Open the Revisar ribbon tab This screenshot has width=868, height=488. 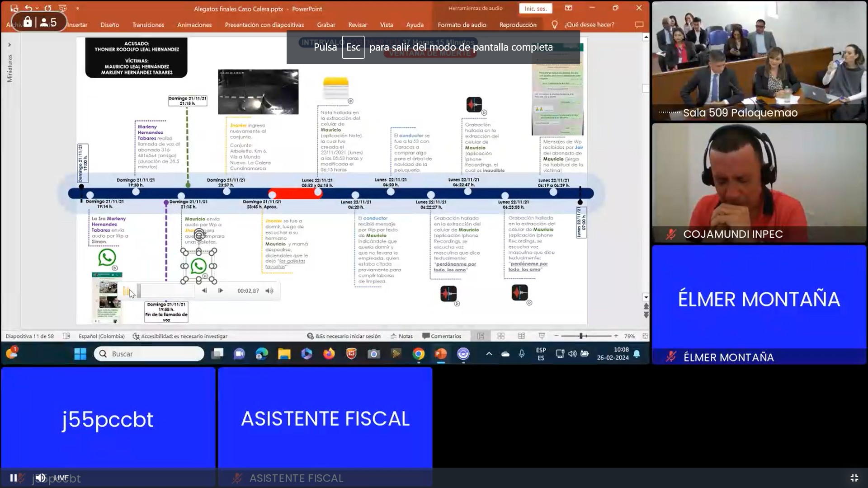358,25
